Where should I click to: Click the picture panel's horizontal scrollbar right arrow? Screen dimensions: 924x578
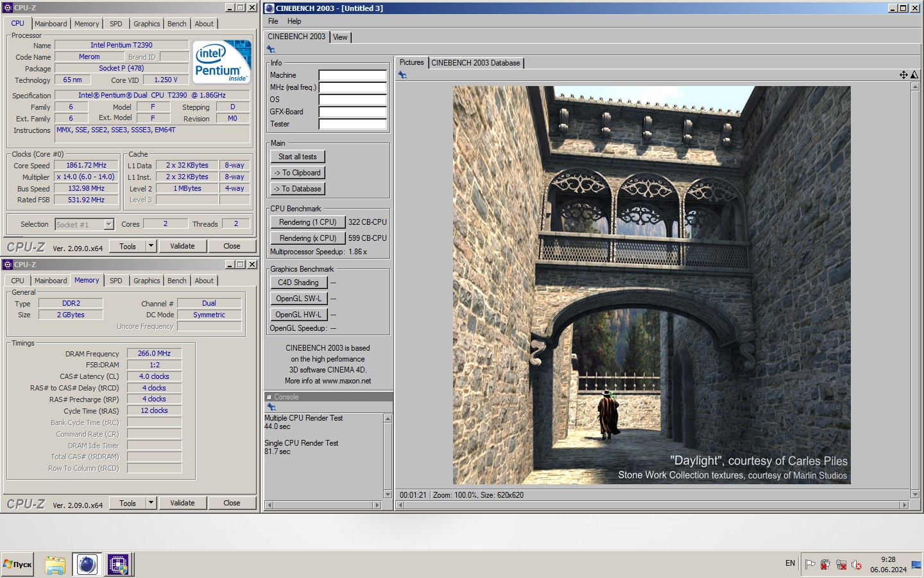(905, 505)
